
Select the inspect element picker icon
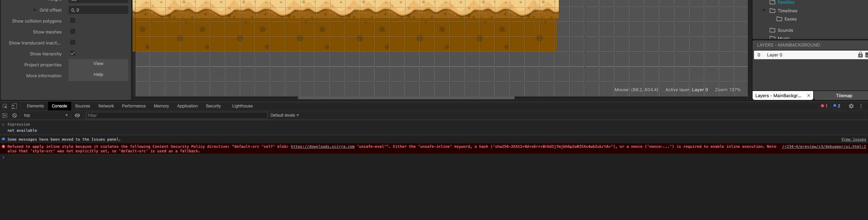click(x=5, y=106)
